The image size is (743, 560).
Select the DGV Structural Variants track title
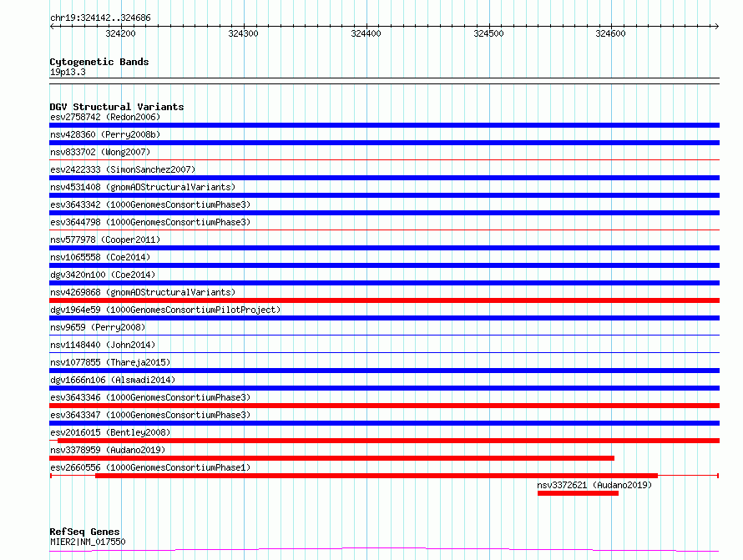click(117, 107)
